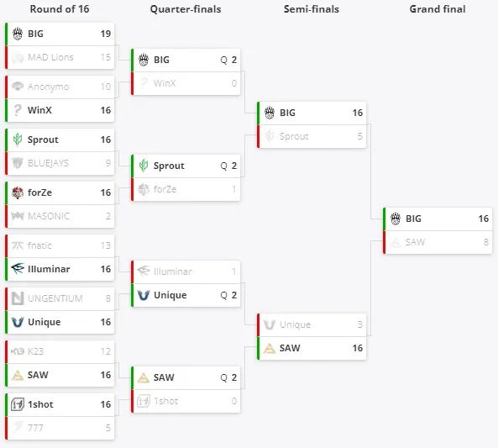This screenshot has height=448, width=498.
Task: Click fnatic logo in Round of 16
Action: point(18,245)
